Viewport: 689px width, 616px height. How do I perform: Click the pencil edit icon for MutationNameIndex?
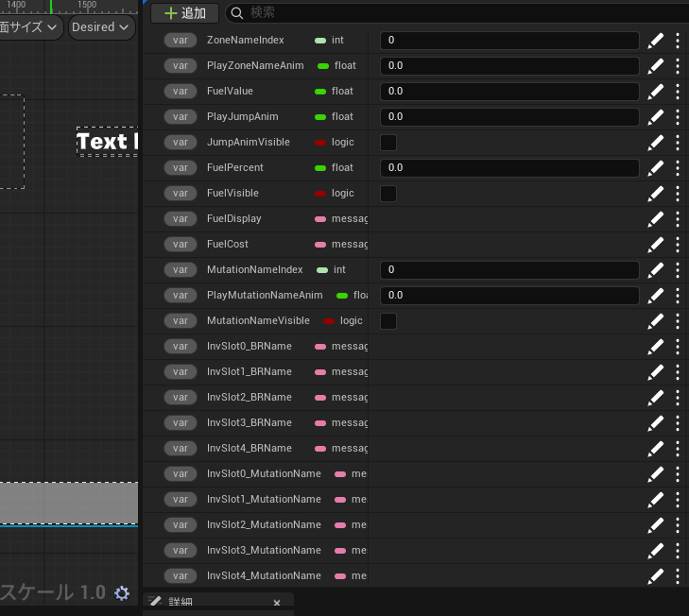tap(656, 270)
